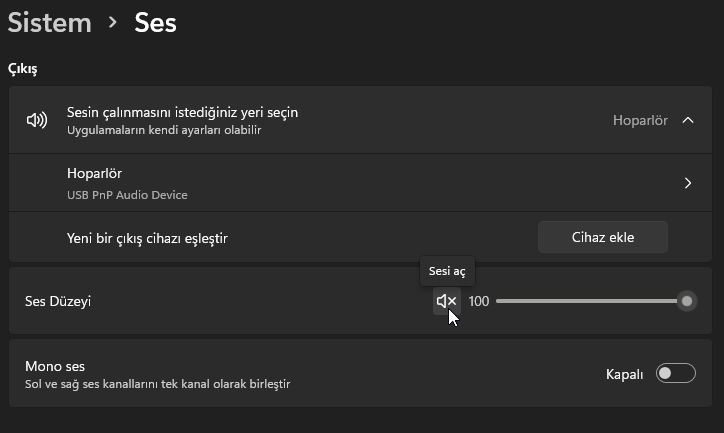Collapse the output device list chevron
Viewport: 724px width, 433px height.
688,120
